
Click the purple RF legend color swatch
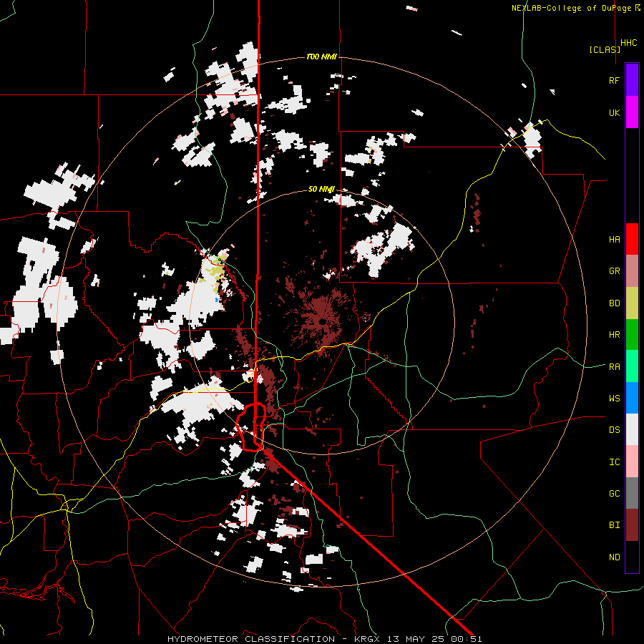(632, 80)
